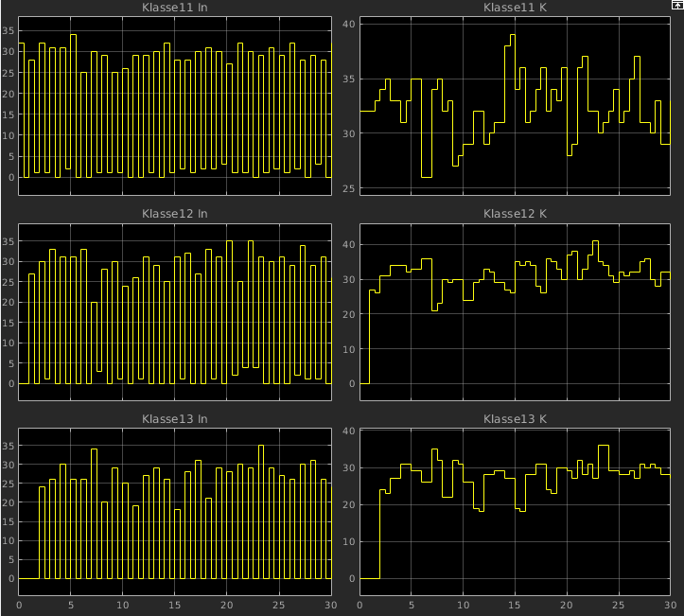Click the Klasse12 In title label
The width and height of the screenshot is (684, 616).
point(174,213)
